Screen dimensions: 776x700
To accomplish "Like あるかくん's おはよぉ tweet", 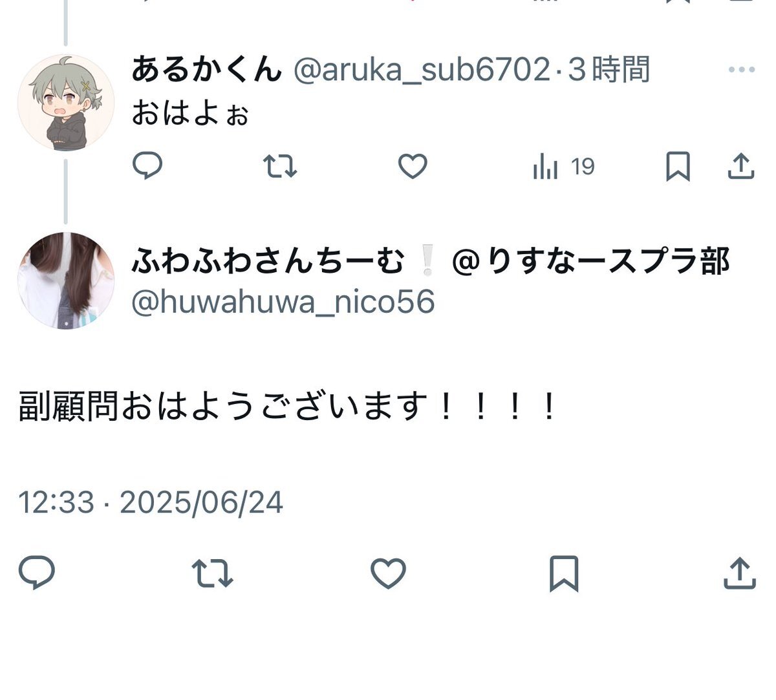I will click(413, 167).
